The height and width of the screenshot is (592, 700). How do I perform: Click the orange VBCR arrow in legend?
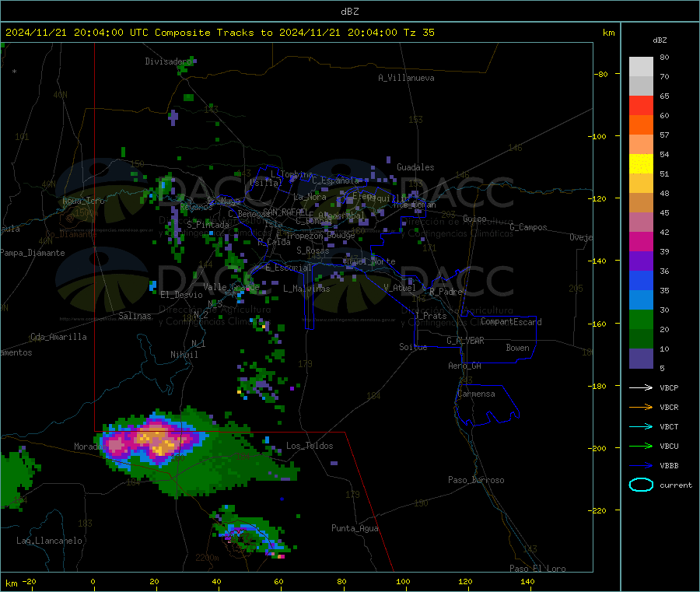(641, 407)
